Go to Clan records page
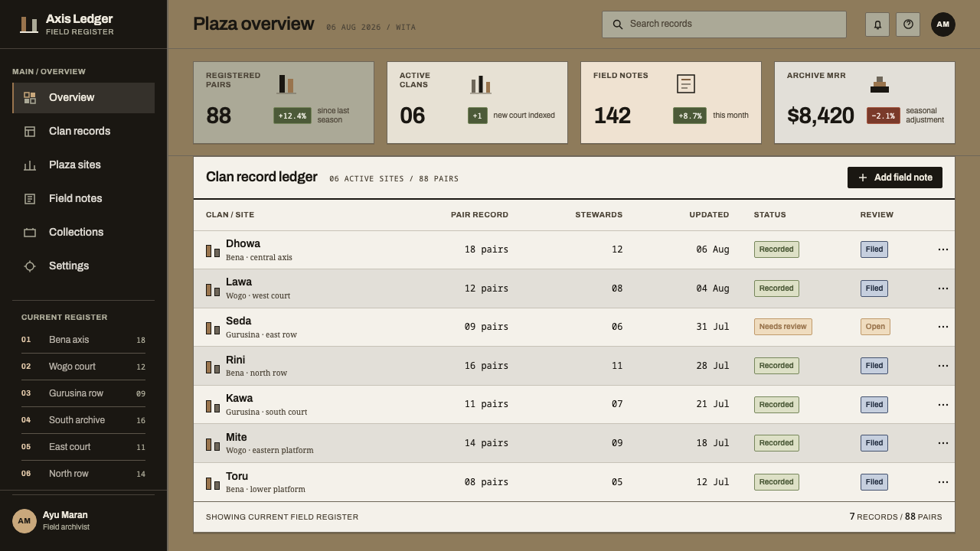980x551 pixels. point(83,132)
